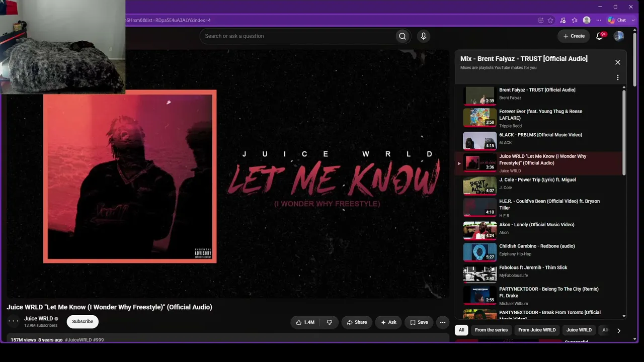Expand the chevron beside Copilot Chat
The width and height of the screenshot is (644, 362).
tap(633, 20)
